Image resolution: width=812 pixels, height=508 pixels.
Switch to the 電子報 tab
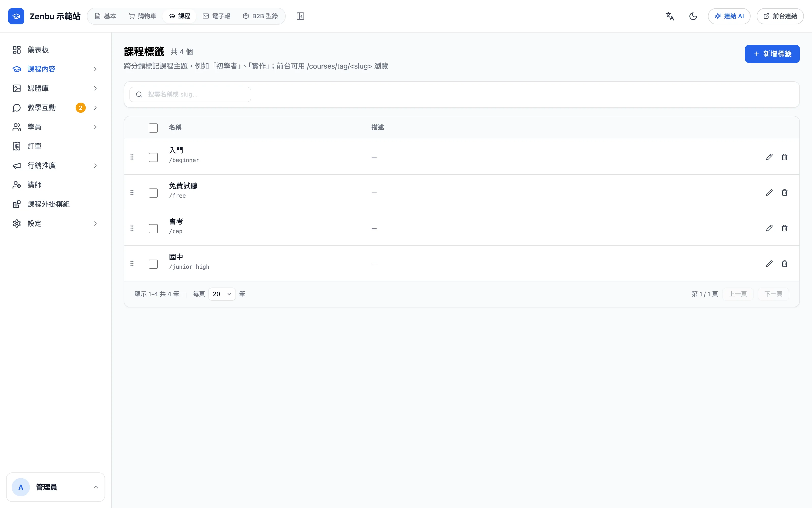(x=216, y=16)
